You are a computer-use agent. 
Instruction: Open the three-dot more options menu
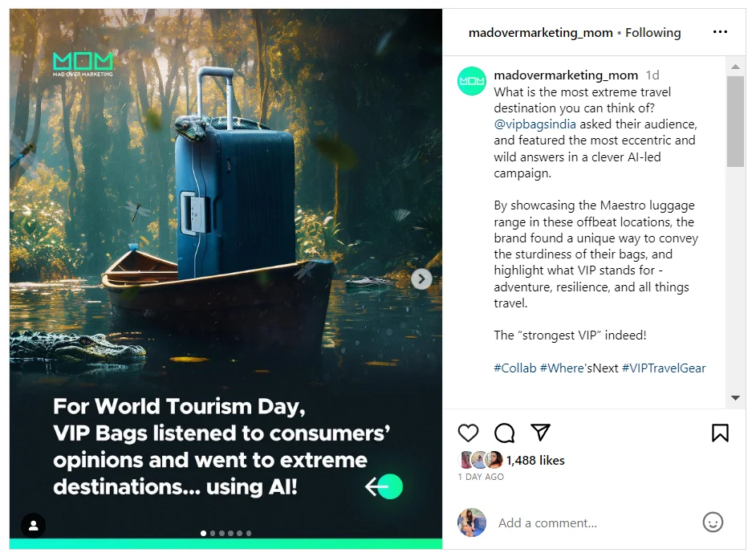pyautogui.click(x=720, y=32)
